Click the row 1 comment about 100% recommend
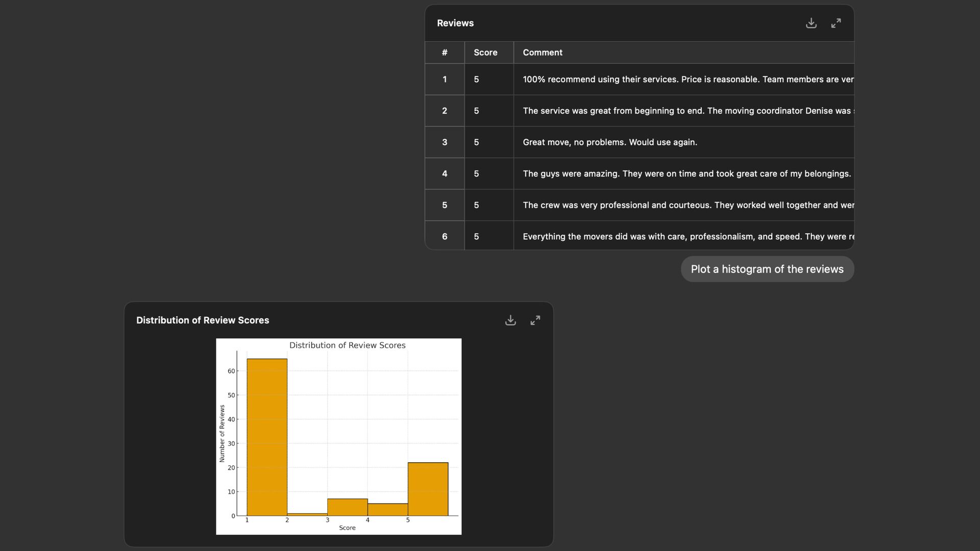Image resolution: width=980 pixels, height=551 pixels. tap(684, 80)
